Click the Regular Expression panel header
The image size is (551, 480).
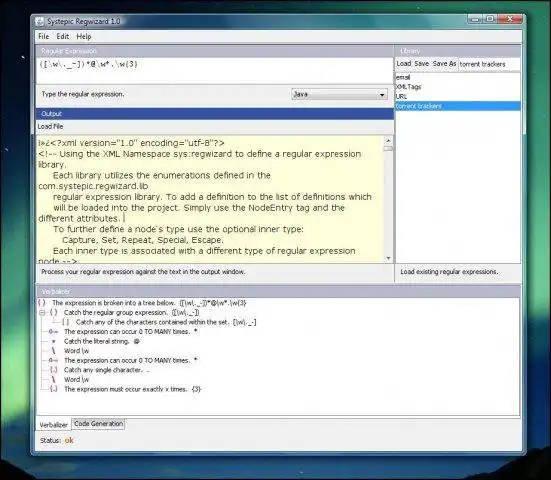(215, 51)
